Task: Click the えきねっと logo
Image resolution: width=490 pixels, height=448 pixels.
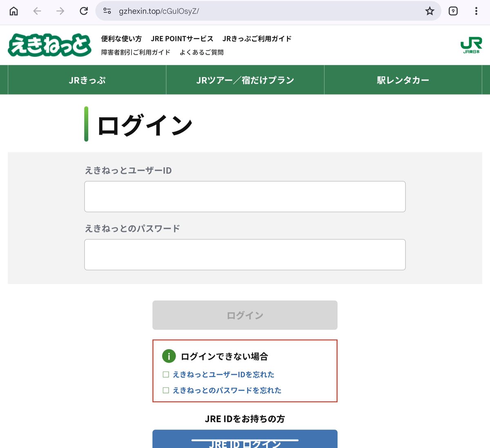Action: click(49, 45)
